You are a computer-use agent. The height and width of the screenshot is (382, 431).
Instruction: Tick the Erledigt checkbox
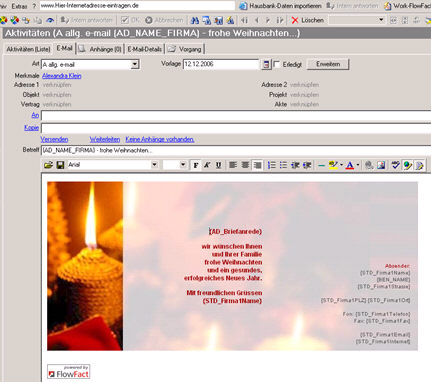pos(277,64)
